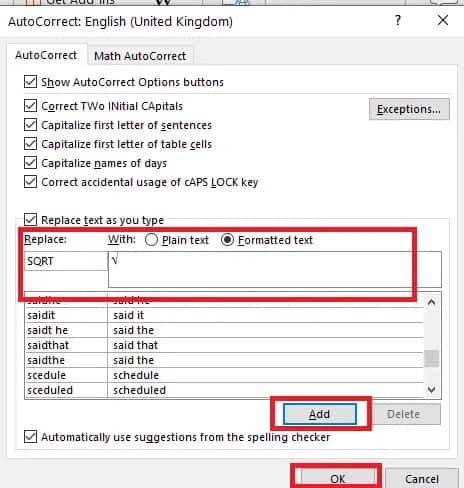This screenshot has height=488, width=464.
Task: Select the scedule to schedule entry
Action: 224,375
